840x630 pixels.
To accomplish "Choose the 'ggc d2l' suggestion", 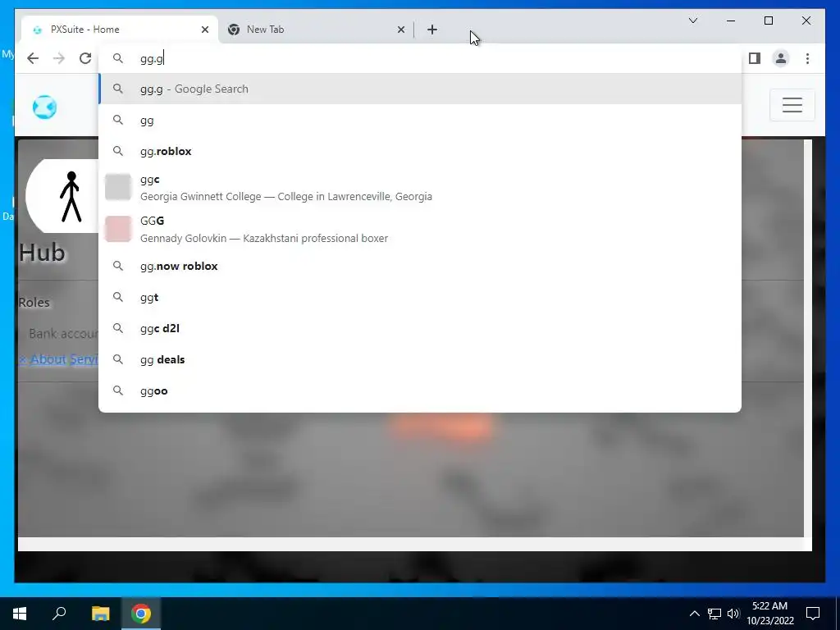I will click(x=420, y=328).
